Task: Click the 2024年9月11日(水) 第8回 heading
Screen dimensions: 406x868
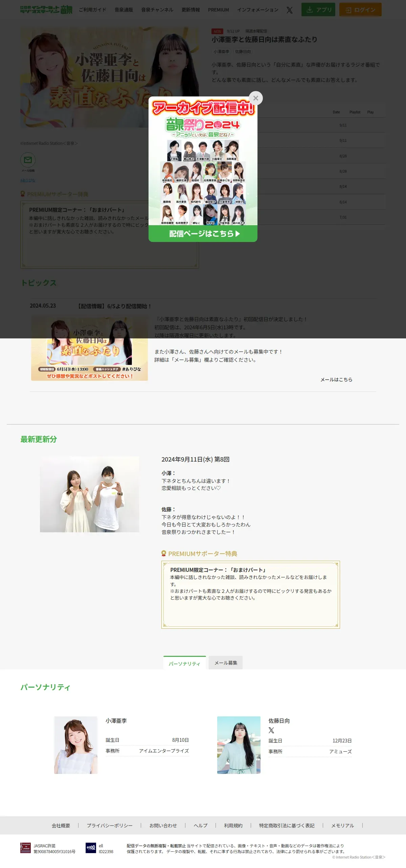Action: pyautogui.click(x=196, y=460)
